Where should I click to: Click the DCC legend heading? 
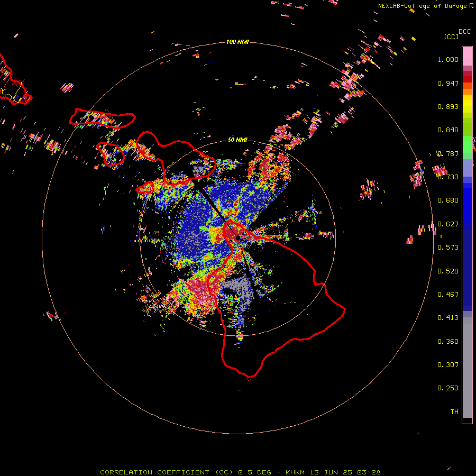[465, 32]
